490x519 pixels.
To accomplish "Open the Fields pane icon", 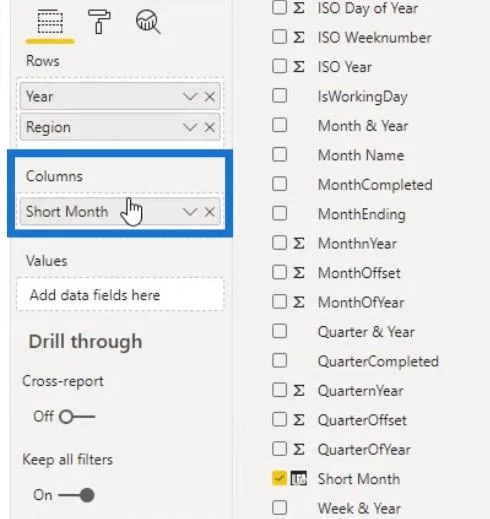I will (50, 22).
